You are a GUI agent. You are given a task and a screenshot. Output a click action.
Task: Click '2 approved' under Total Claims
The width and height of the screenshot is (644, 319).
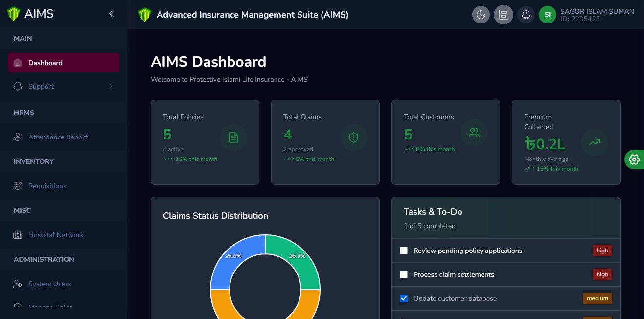pyautogui.click(x=298, y=149)
